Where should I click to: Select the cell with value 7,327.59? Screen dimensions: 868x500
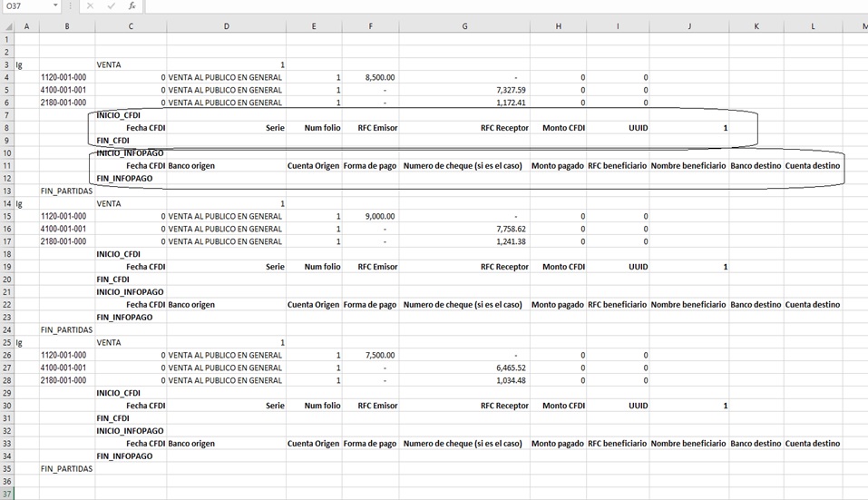coord(464,90)
